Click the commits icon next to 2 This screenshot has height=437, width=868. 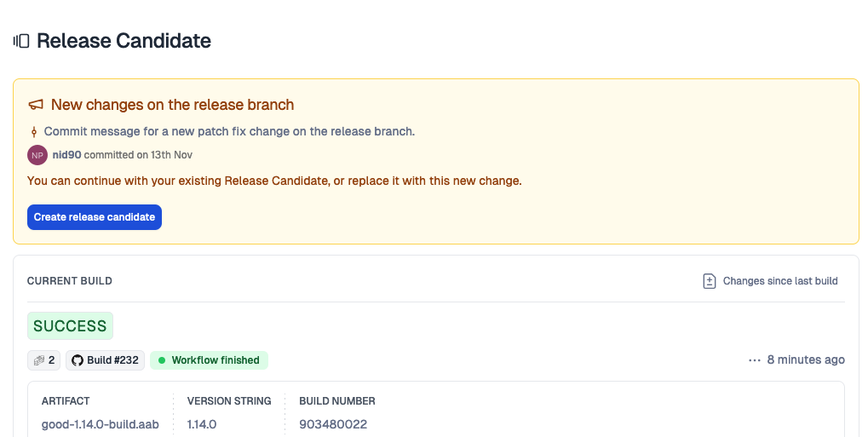coord(38,360)
